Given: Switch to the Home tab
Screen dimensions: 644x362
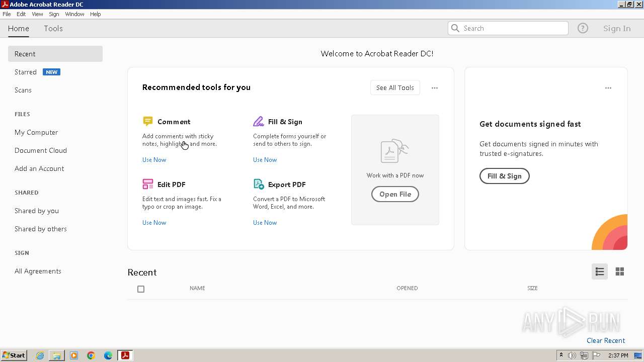Looking at the screenshot, I should coord(19,28).
